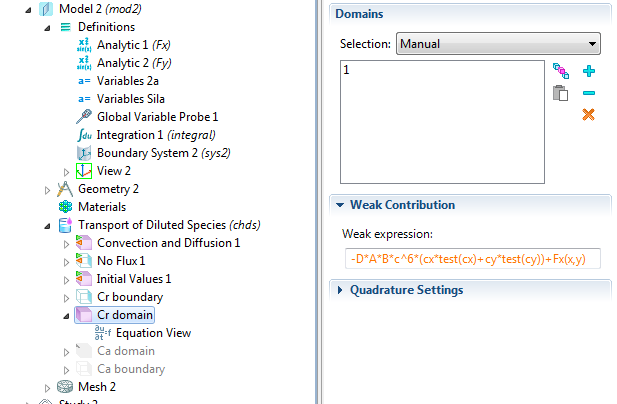Click the Mesh 2 node icon
617x404 pixels.
[65, 387]
